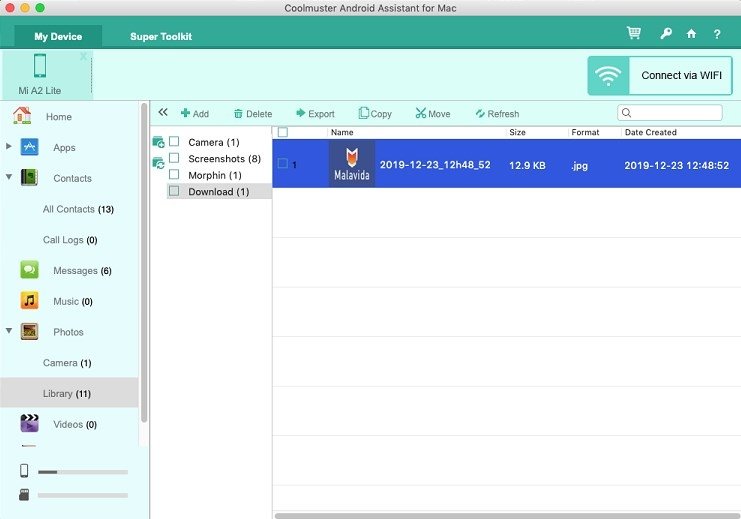Click the search magnifier icon

point(627,112)
